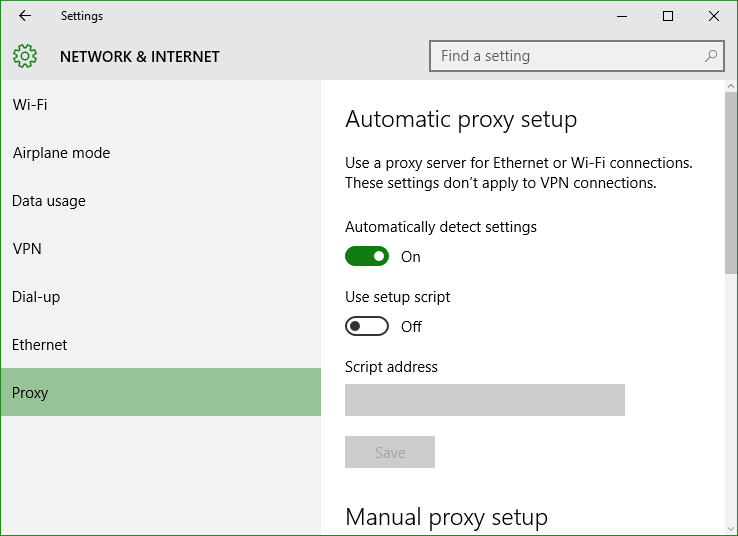
Task: Select VPN in sidebar
Action: tap(161, 248)
